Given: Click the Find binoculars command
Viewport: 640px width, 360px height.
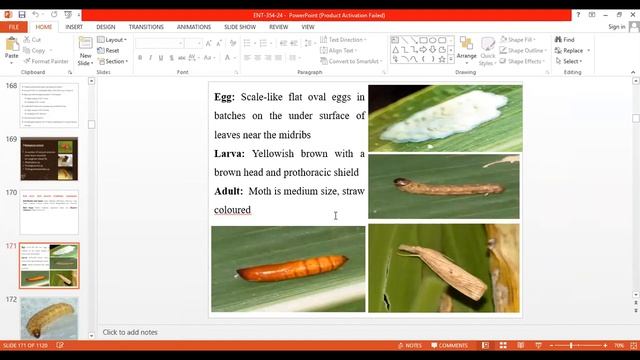Looking at the screenshot, I should pyautogui.click(x=565, y=40).
